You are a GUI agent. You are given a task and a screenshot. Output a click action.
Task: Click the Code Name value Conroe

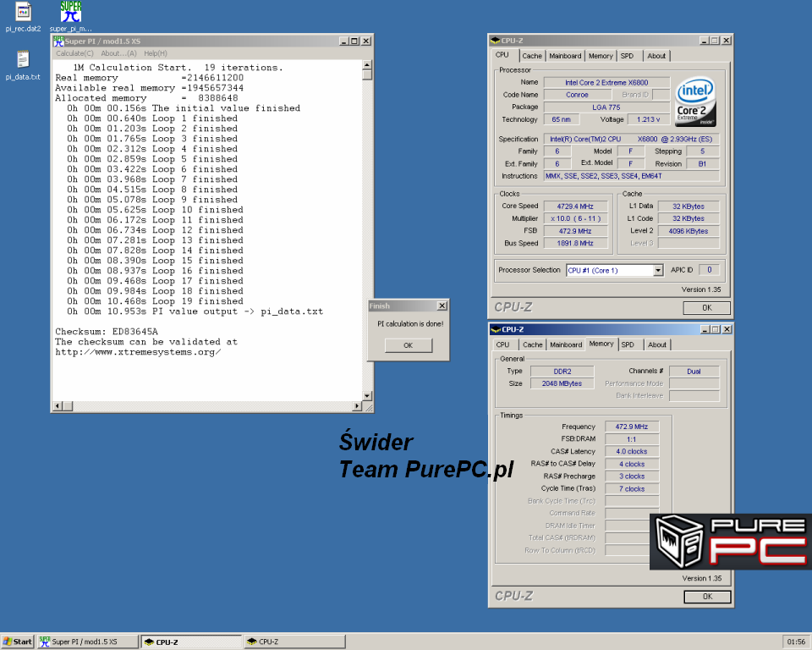tap(577, 95)
